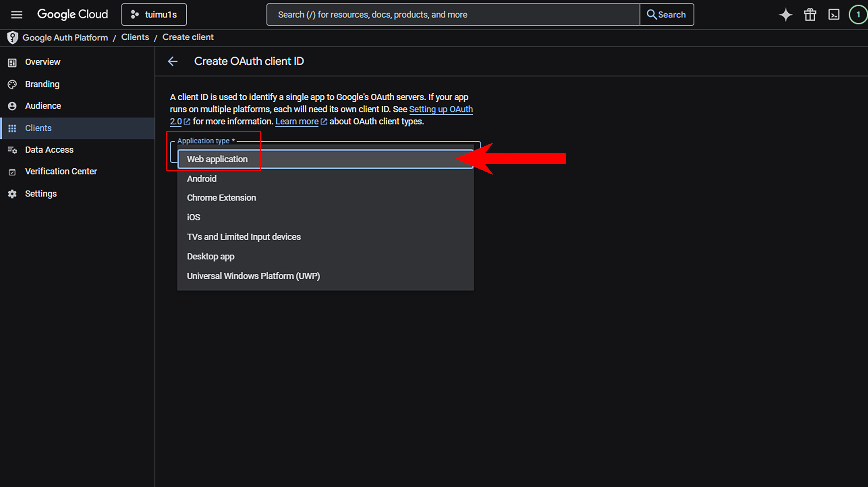Click the Gemini sparkle icon

click(x=785, y=15)
